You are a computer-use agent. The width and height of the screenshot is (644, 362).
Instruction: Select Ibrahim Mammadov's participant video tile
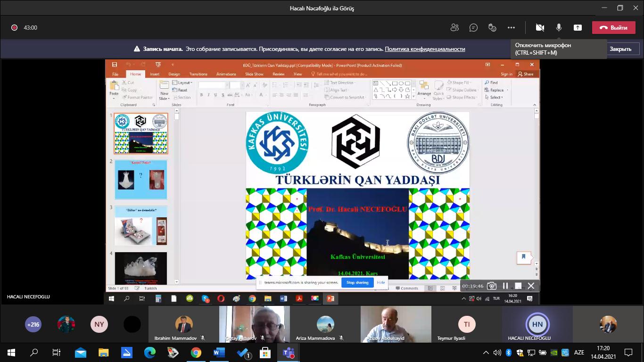click(x=183, y=324)
